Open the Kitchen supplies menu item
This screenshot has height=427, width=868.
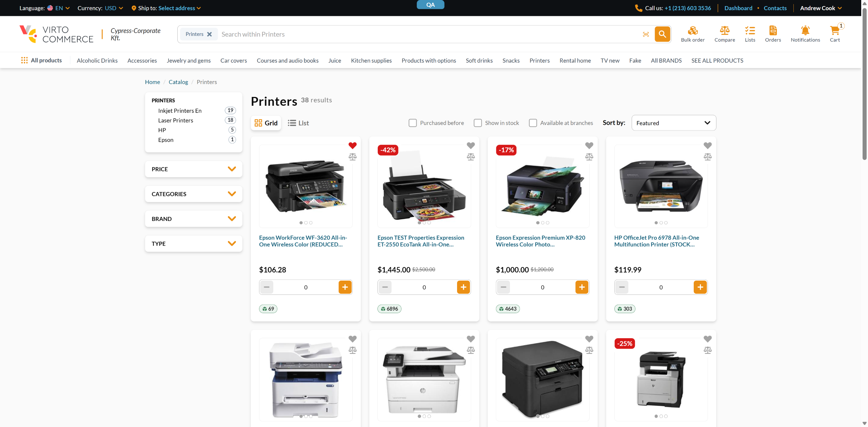click(x=371, y=61)
